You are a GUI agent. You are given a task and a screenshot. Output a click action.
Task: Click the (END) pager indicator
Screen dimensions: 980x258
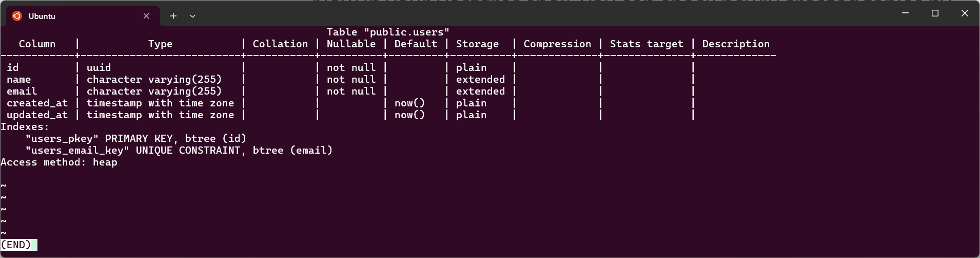(16, 245)
